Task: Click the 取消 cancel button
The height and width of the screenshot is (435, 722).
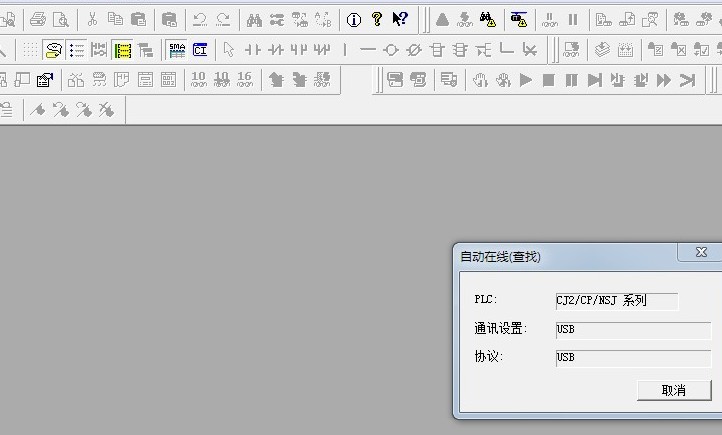Action: coord(673,390)
